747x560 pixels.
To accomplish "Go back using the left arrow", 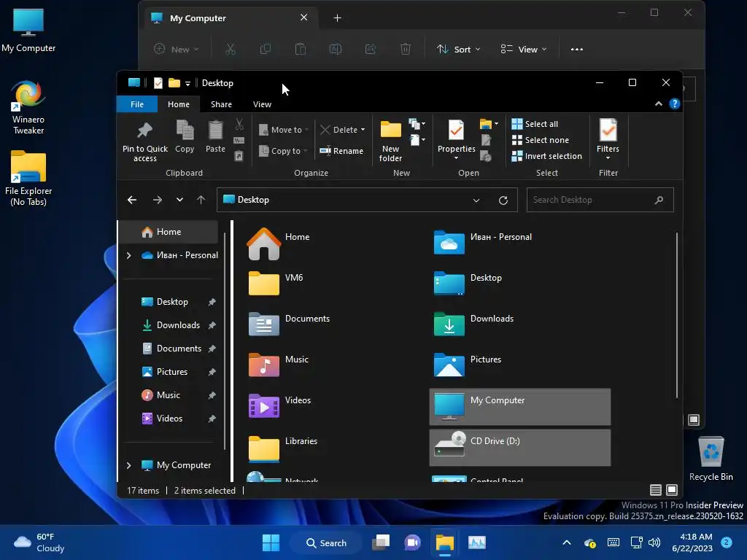I will 132,200.
